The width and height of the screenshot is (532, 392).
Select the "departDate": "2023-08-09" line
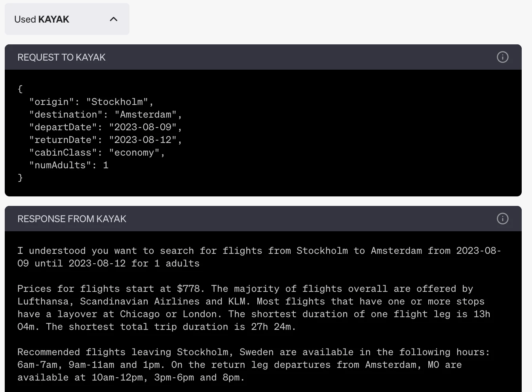click(105, 127)
